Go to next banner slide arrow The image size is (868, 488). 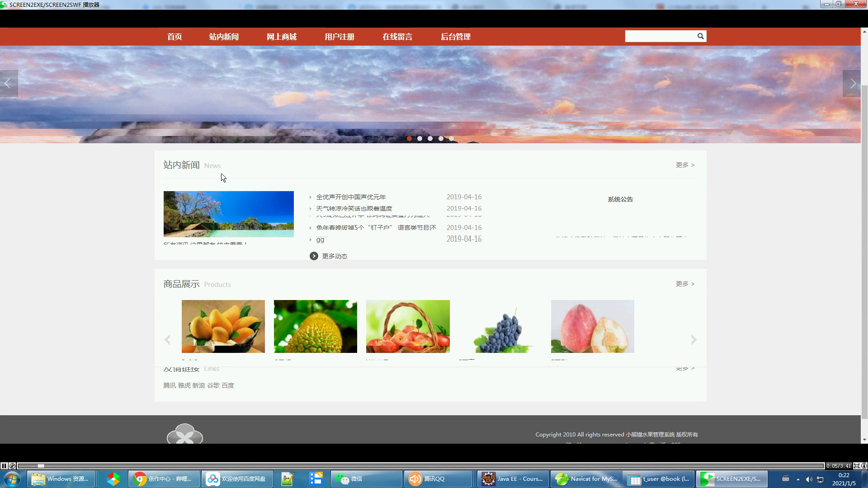coord(852,84)
